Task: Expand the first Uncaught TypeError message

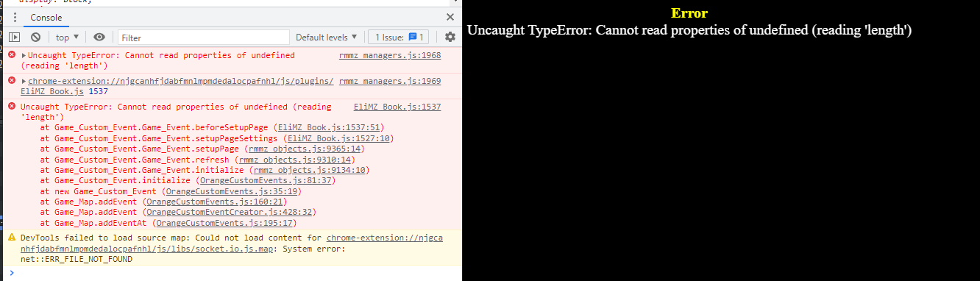Action: pyautogui.click(x=24, y=56)
